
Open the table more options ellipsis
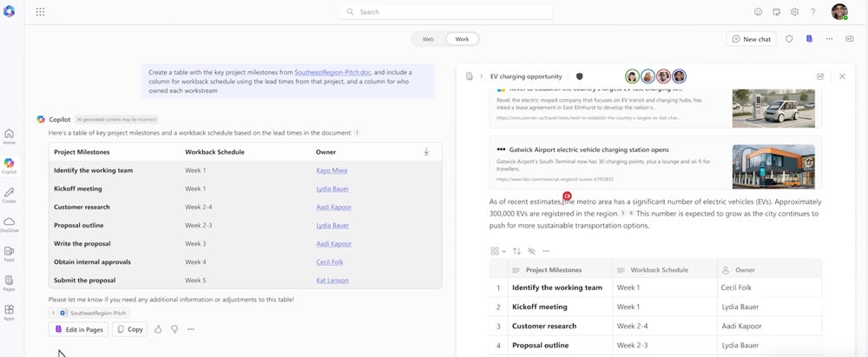click(x=546, y=251)
